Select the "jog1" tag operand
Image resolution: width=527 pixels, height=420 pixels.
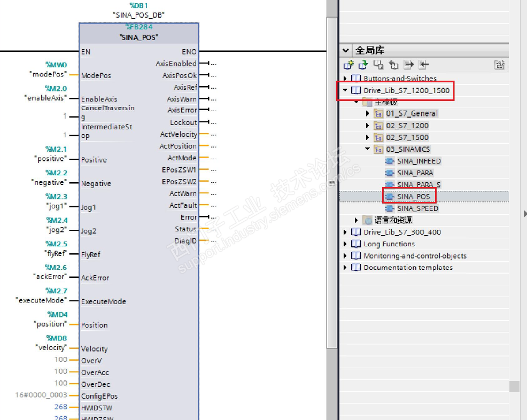pyautogui.click(x=57, y=206)
